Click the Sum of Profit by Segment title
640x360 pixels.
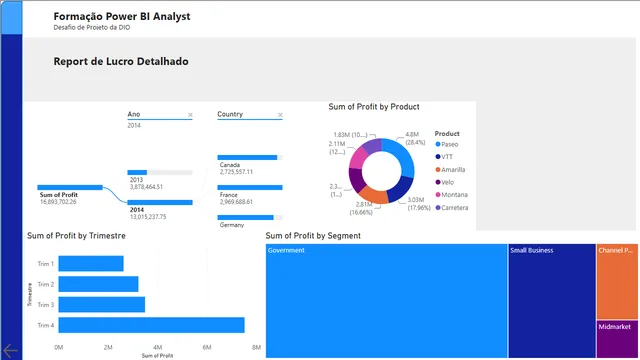point(313,236)
